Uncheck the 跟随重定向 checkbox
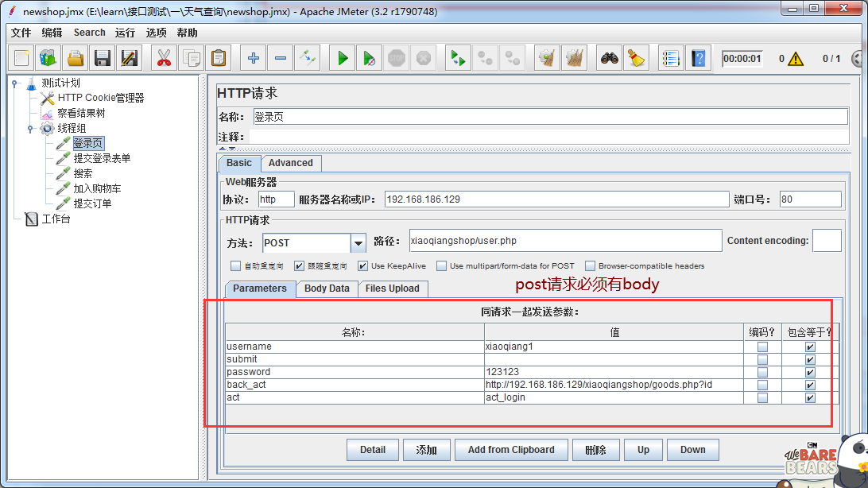868x488 pixels. click(299, 266)
